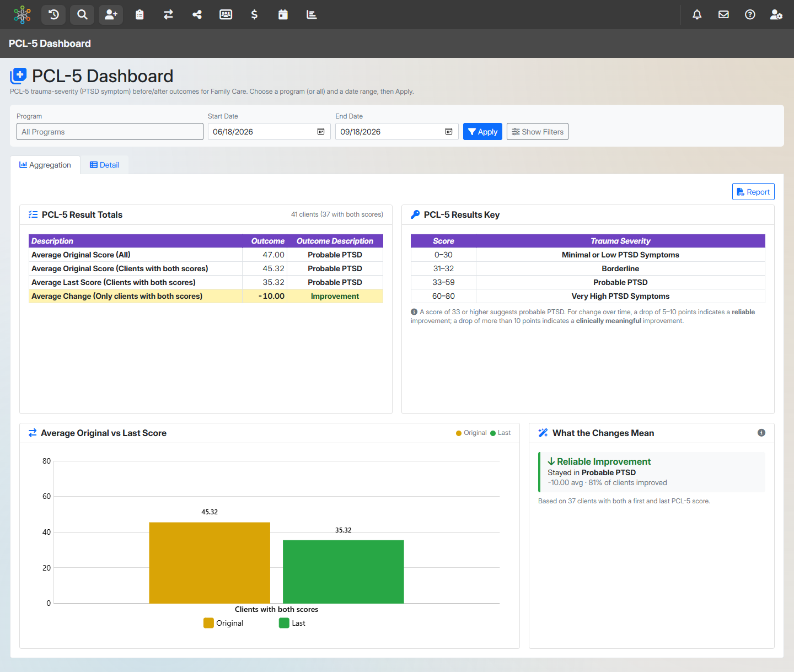Screen dimensions: 794x672
Task: Click the info icon under the Results Key table
Action: pyautogui.click(x=414, y=312)
